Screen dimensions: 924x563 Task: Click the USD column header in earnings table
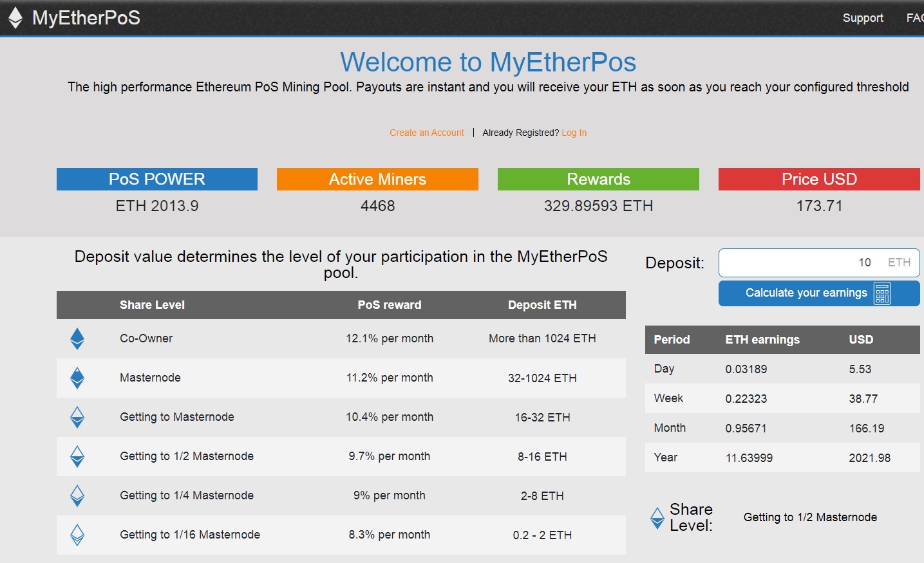coord(861,340)
